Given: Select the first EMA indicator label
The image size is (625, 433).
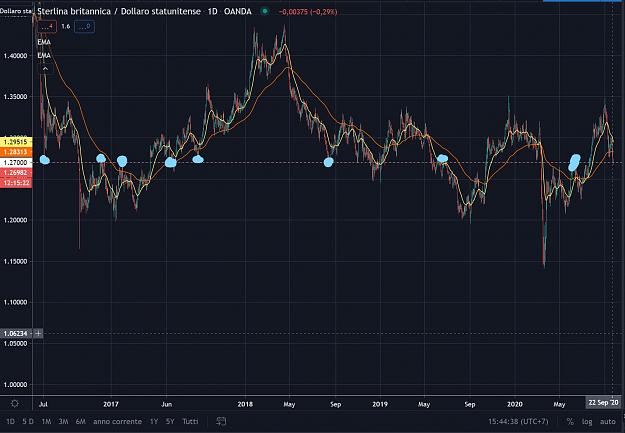Looking at the screenshot, I should click(44, 42).
